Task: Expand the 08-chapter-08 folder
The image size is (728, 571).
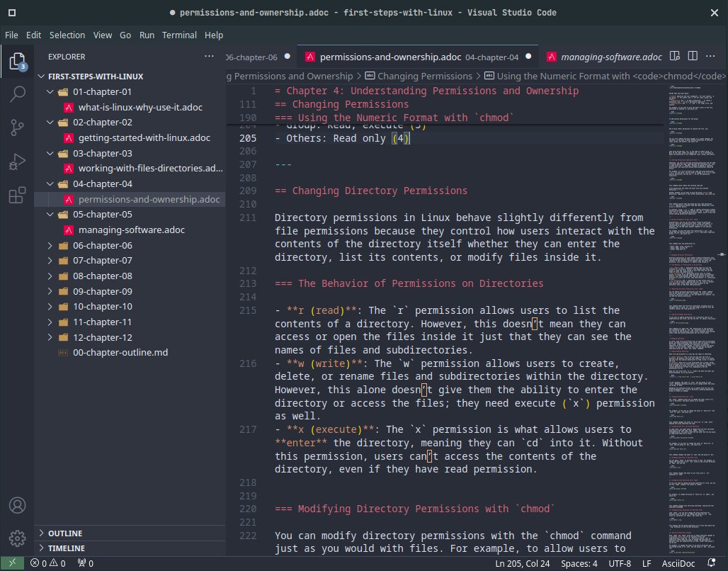Action: [50, 276]
